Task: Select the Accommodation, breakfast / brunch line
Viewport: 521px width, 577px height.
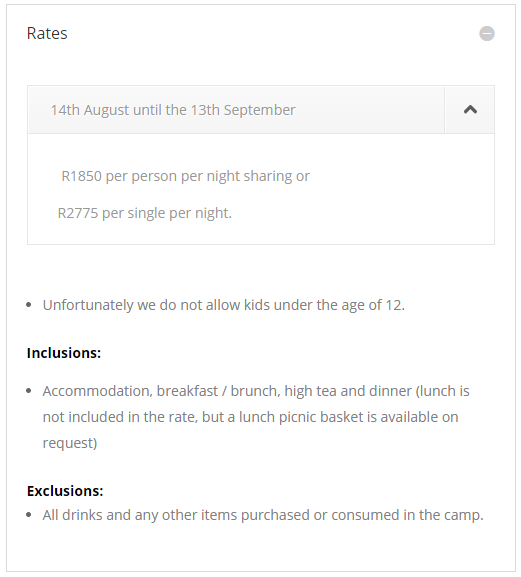Action: (256, 391)
